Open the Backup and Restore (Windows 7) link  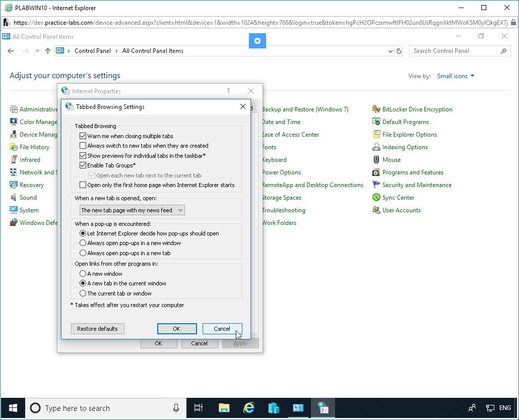click(x=305, y=109)
